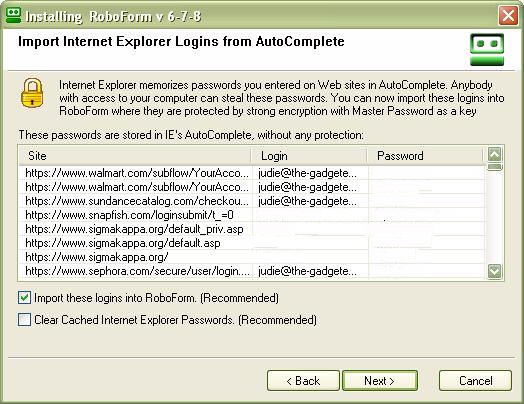The width and height of the screenshot is (524, 404).
Task: Cancel the RoboForm installation
Action: (476, 381)
